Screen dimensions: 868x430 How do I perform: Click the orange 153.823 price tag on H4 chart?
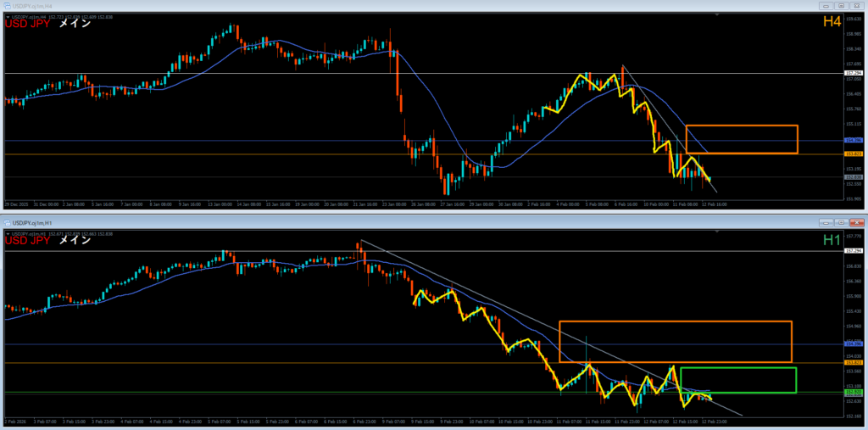(854, 154)
